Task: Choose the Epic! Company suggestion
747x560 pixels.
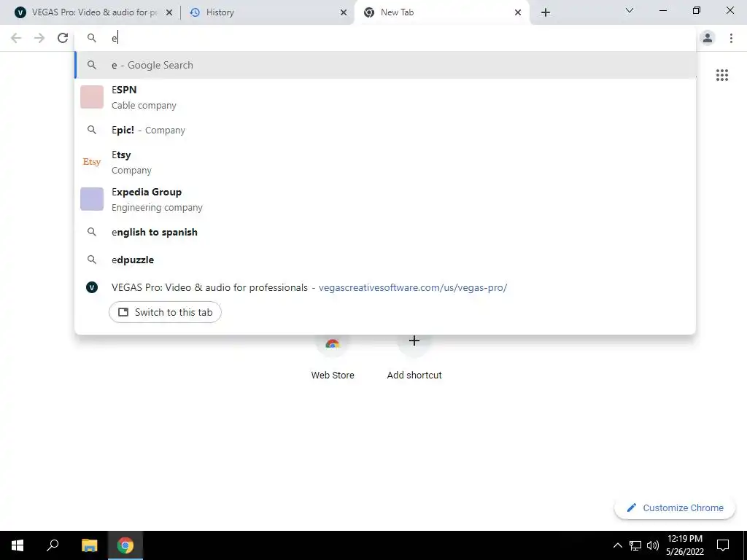Action: [385, 130]
